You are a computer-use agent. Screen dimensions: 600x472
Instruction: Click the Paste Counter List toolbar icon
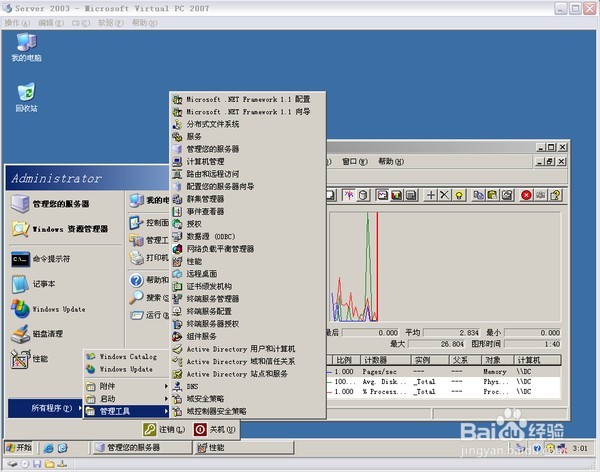pos(492,195)
